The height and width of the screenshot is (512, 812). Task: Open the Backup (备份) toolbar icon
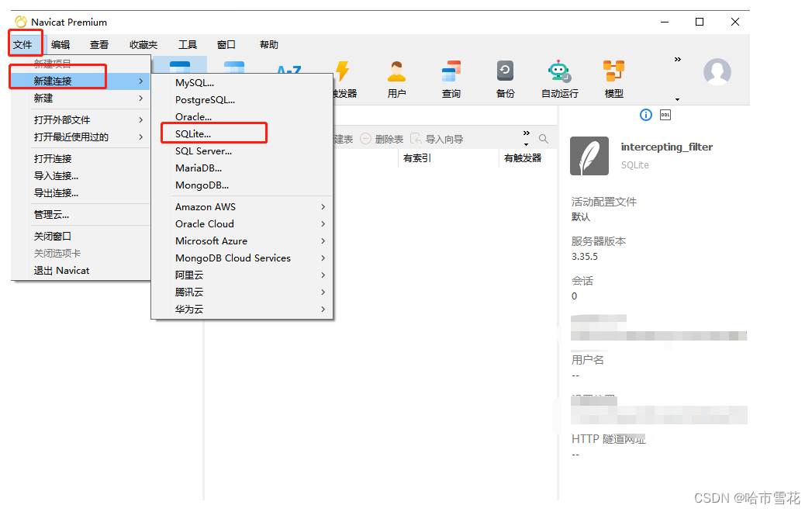(505, 71)
